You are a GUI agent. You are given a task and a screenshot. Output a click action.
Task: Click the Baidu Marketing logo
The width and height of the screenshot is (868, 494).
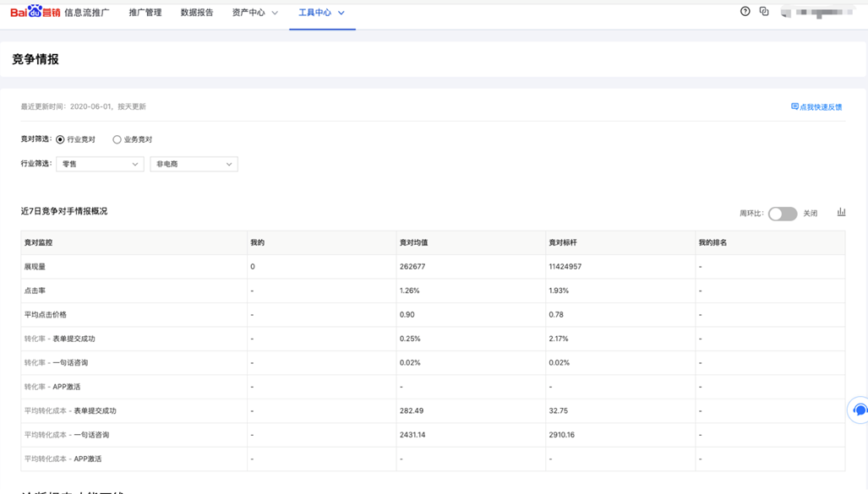click(x=35, y=13)
